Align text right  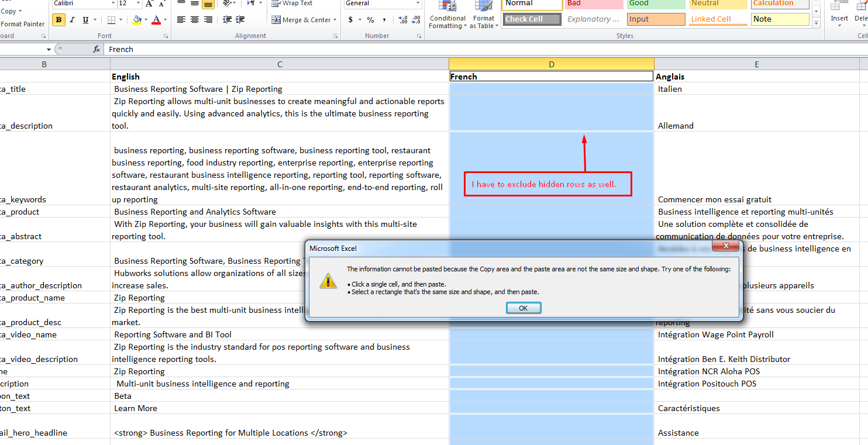[x=208, y=20]
